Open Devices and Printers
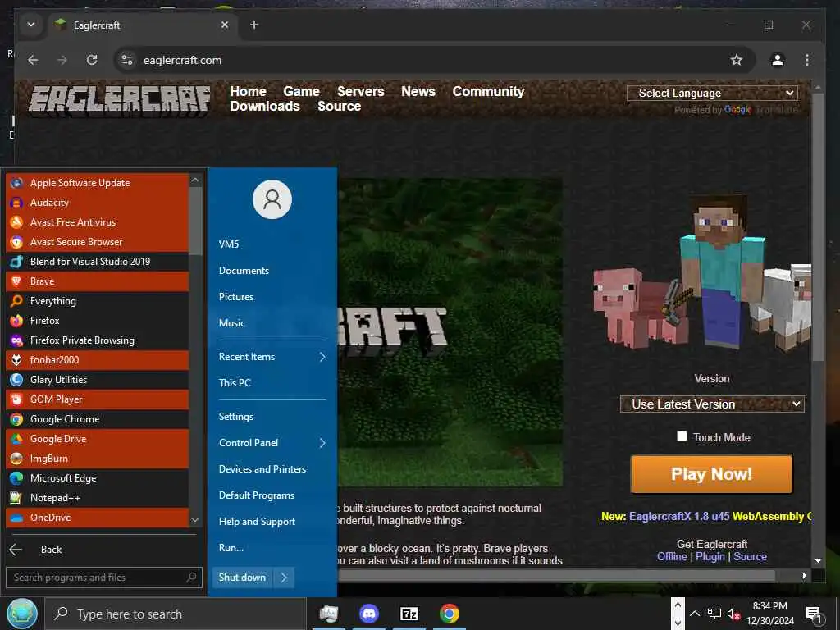This screenshot has height=630, width=840. coord(262,469)
